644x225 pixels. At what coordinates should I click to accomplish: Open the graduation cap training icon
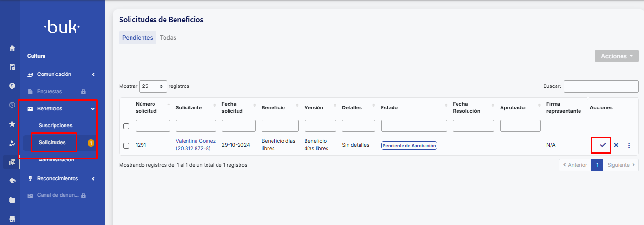coord(12,181)
